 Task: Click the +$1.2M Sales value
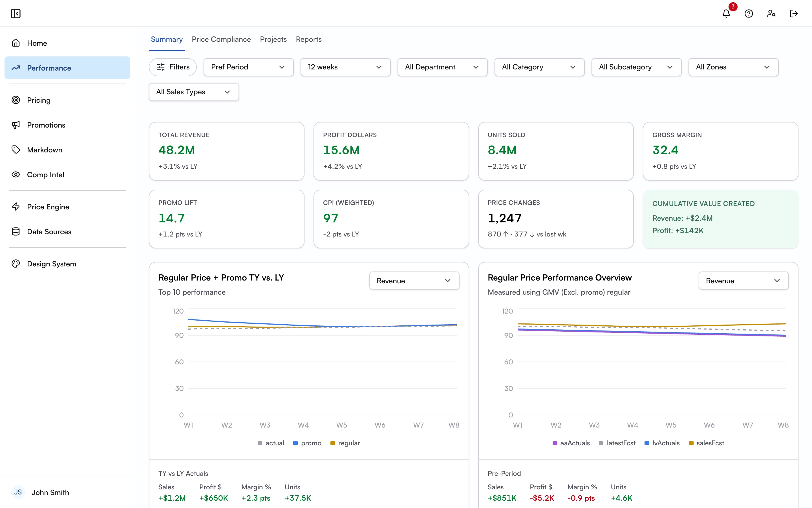click(172, 498)
